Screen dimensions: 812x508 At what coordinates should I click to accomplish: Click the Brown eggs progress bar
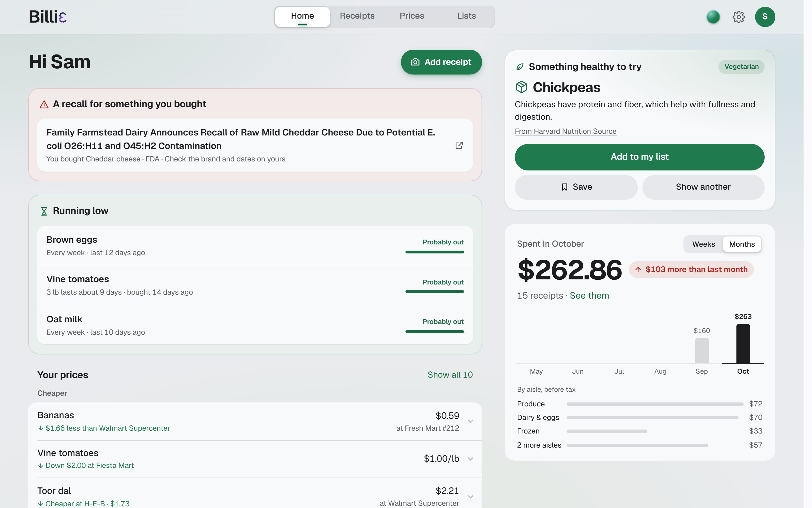pos(434,252)
